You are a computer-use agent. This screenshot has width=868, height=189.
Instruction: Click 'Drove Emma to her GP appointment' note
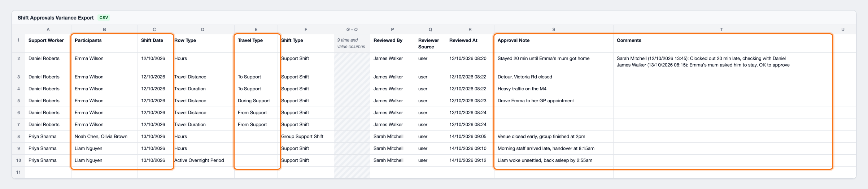coord(554,101)
